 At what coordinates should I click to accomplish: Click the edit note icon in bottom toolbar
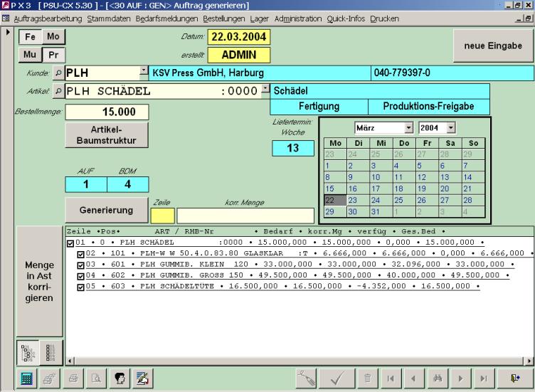click(141, 379)
